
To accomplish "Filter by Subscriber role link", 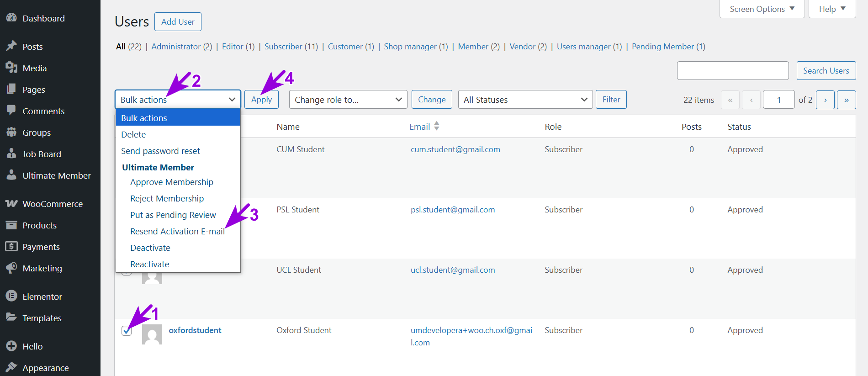I will coord(291,47).
